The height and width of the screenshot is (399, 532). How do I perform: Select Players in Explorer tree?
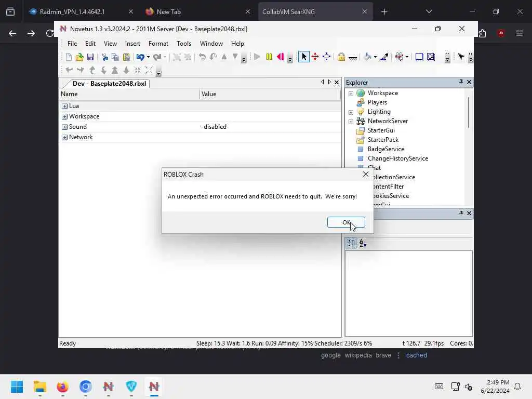377,102
